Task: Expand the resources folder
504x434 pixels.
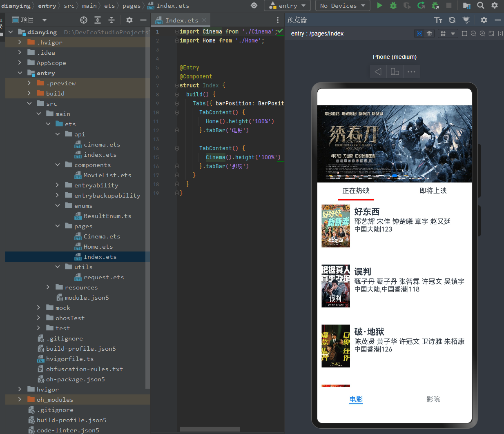Action: [48, 287]
